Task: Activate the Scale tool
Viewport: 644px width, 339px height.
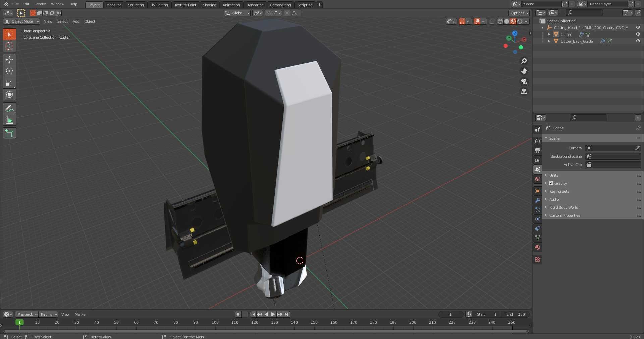Action: click(x=9, y=83)
